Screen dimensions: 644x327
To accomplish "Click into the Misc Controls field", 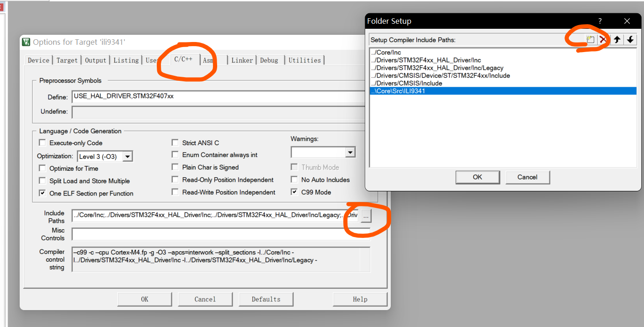I will pyautogui.click(x=219, y=234).
